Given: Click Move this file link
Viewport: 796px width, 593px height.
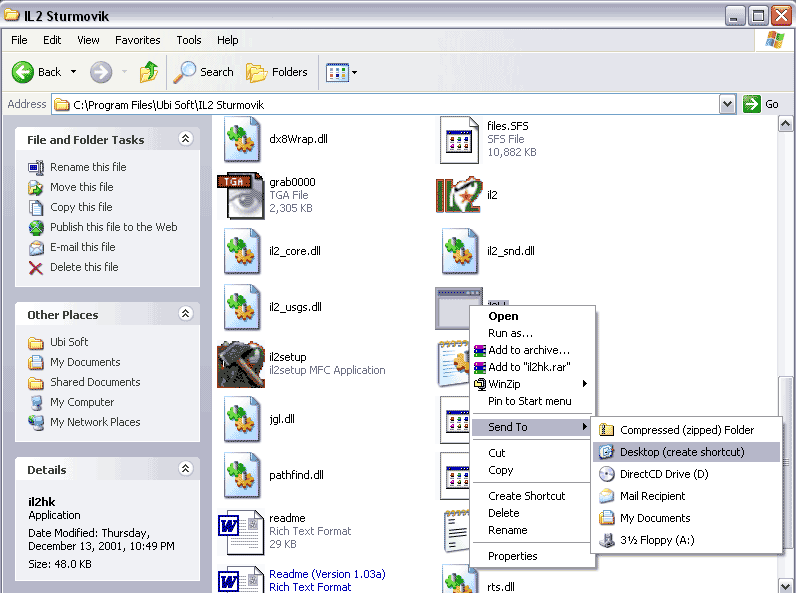Looking at the screenshot, I should tap(82, 187).
